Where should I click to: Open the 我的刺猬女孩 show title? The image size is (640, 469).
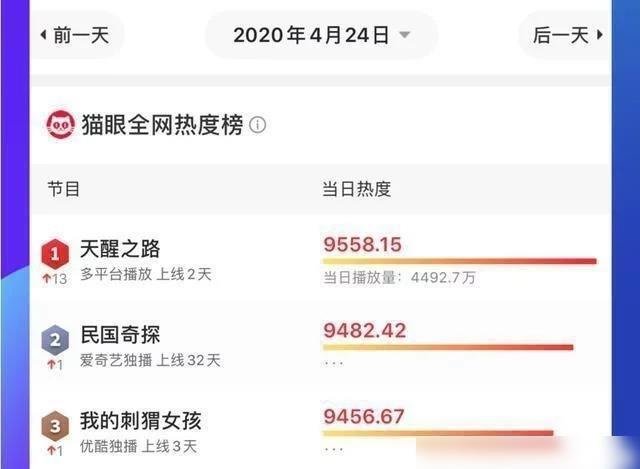pos(140,421)
